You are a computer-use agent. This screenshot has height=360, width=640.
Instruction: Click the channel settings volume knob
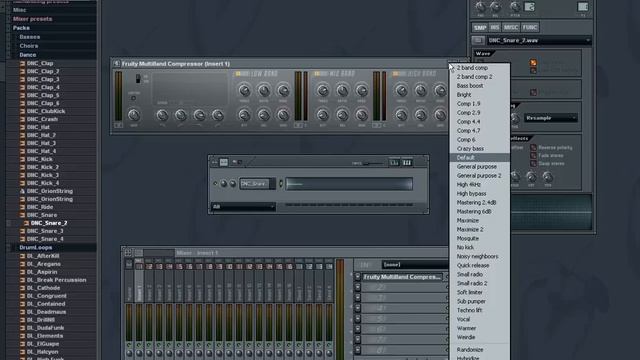pos(495,7)
